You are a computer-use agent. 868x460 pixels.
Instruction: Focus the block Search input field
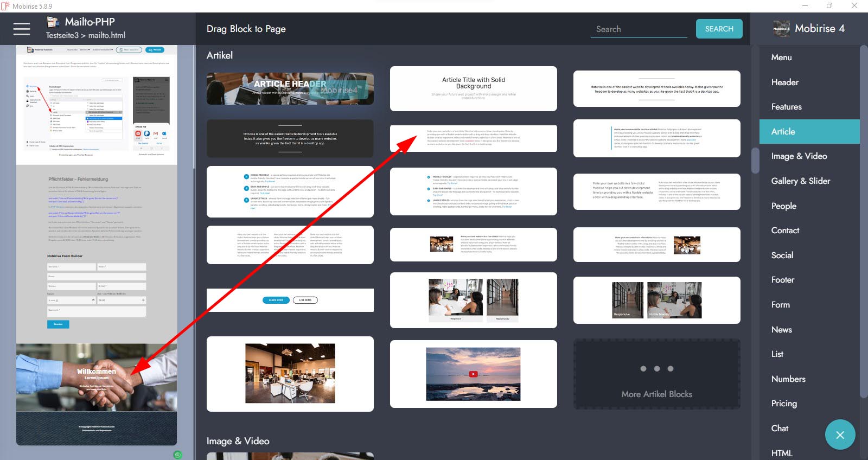[x=639, y=29]
